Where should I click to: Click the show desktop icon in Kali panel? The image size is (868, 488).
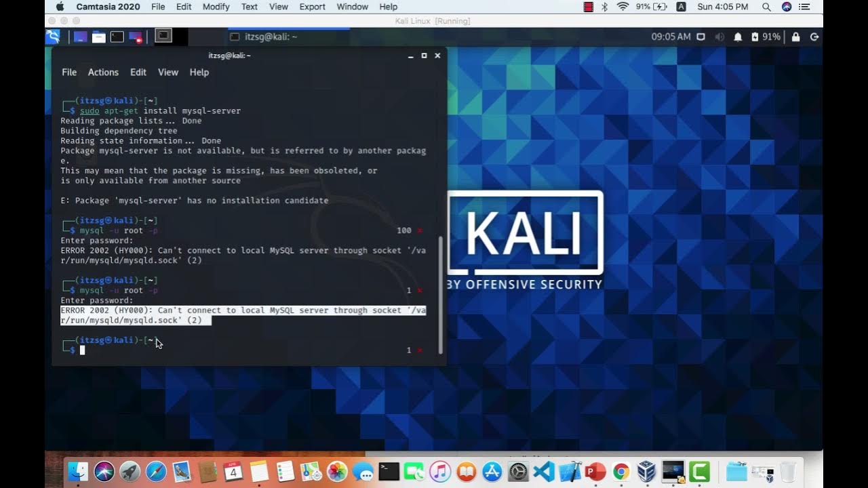[80, 37]
